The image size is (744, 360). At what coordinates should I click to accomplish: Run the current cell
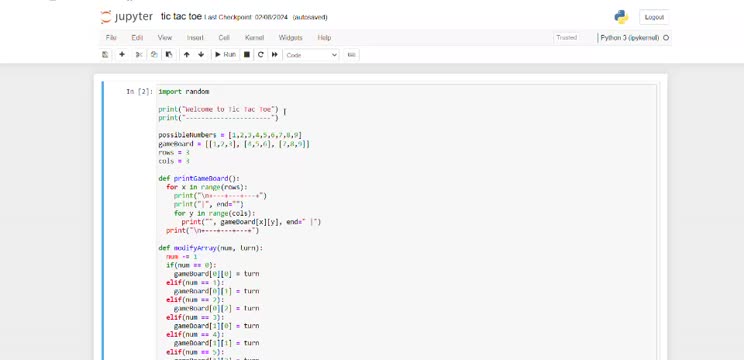coord(225,55)
